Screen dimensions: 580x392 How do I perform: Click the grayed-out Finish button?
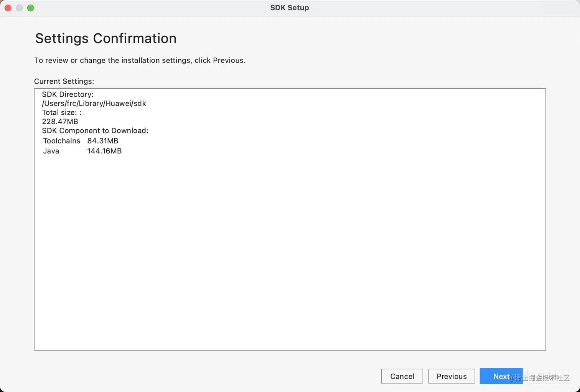point(548,376)
